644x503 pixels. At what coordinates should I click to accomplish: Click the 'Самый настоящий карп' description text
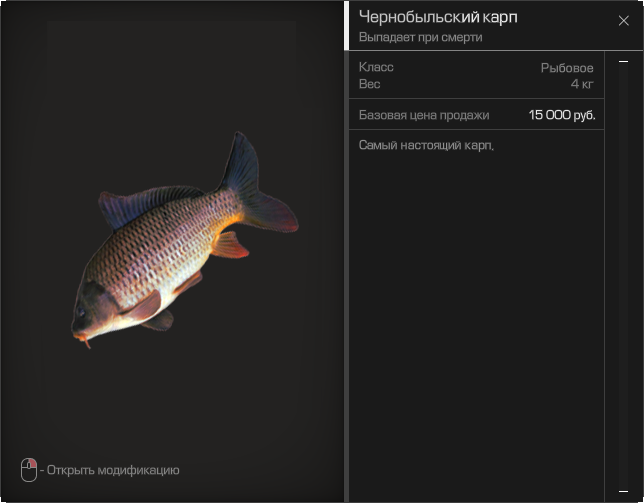click(426, 145)
